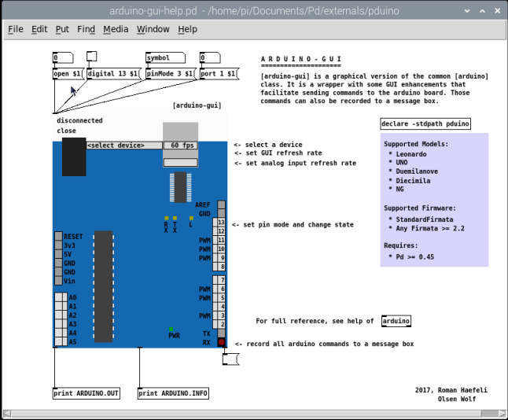The image size is (508, 420).
Task: Click digital pin 2 pad
Action: pos(222,324)
